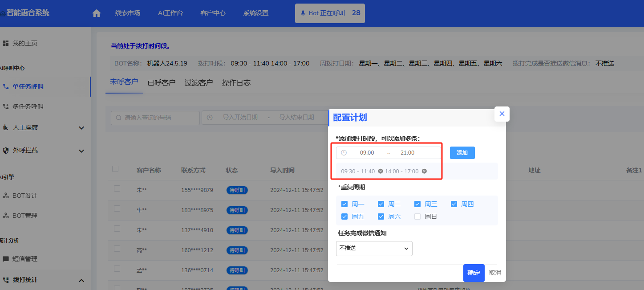Click the microphone icon beside Bot 正在呼叫
644x290 pixels.
(x=303, y=13)
